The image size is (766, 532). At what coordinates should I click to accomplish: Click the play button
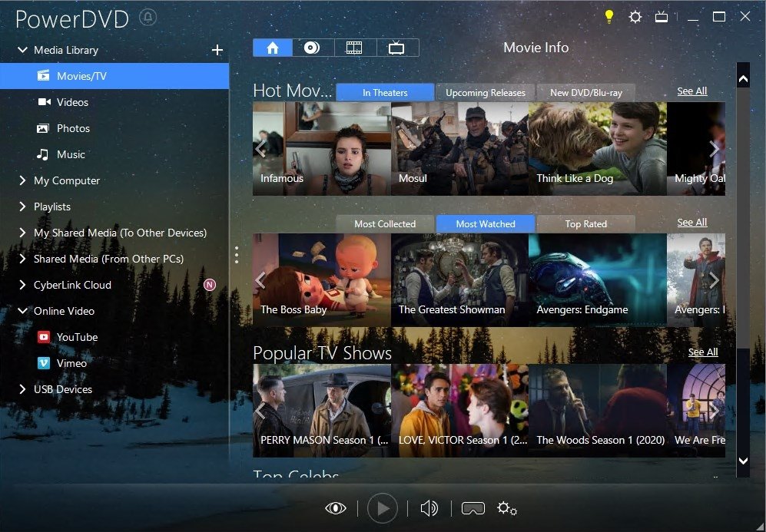point(382,508)
